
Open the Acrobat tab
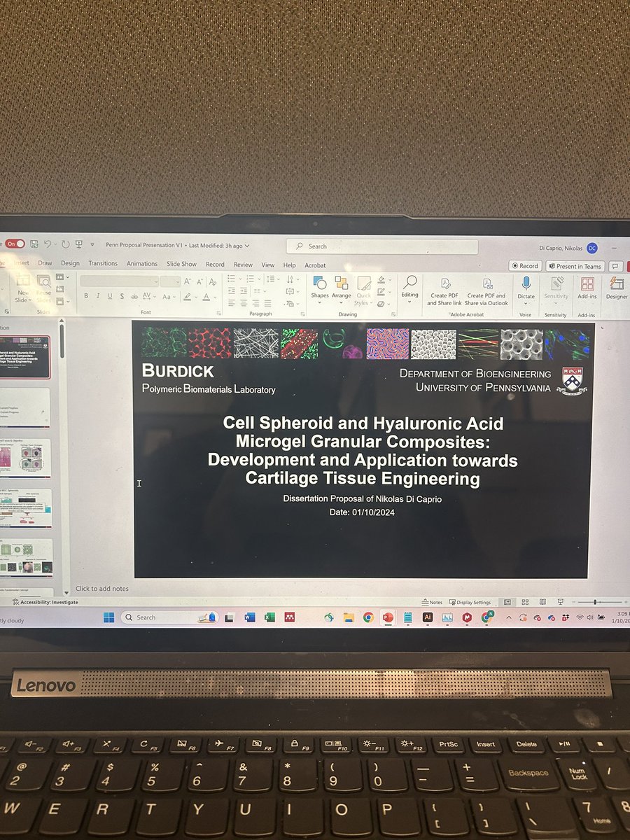315,265
